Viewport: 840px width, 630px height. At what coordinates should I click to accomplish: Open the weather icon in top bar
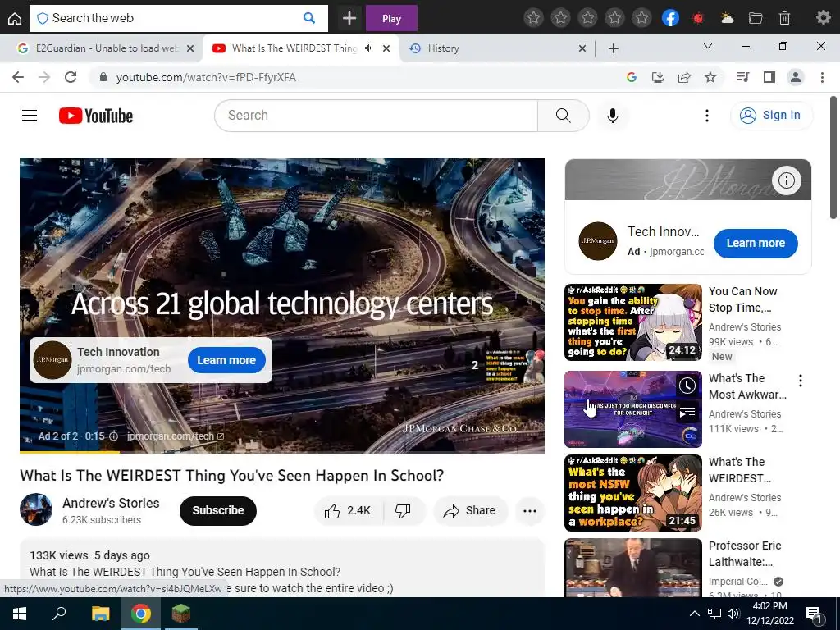point(727,18)
